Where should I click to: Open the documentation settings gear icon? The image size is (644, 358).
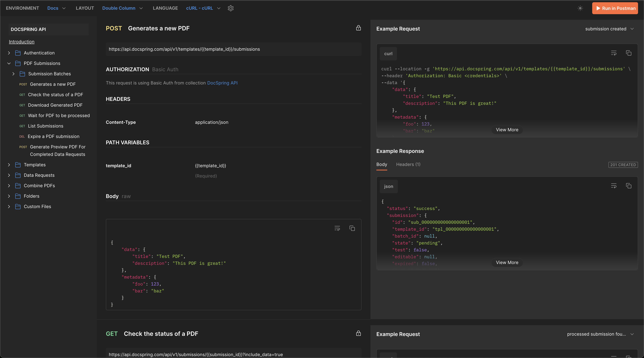pos(231,8)
